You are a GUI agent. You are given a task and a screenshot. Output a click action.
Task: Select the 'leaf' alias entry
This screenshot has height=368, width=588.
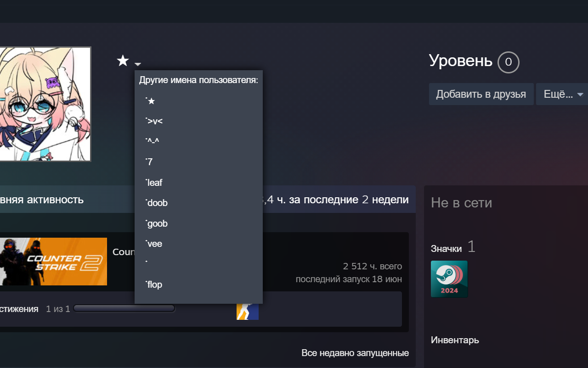(x=153, y=183)
